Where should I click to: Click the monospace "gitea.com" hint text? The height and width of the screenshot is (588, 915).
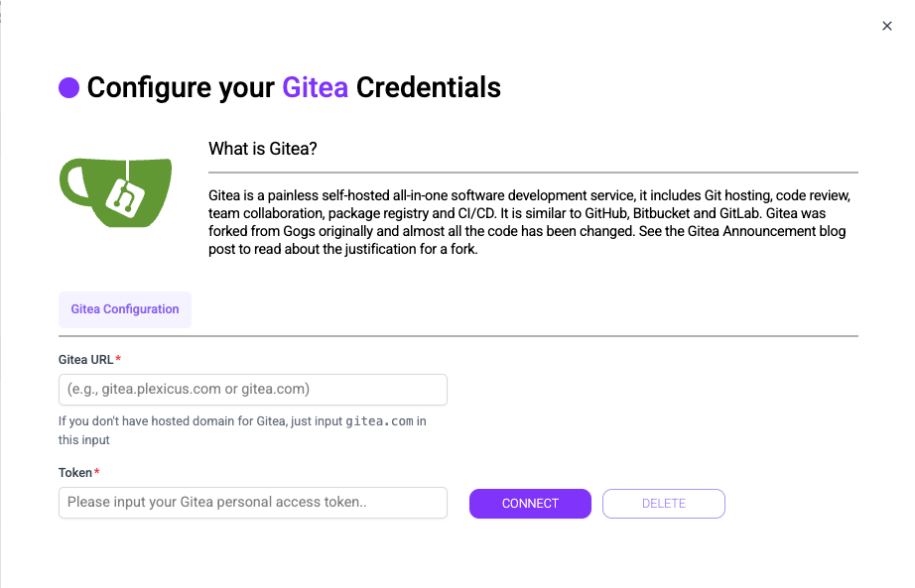379,421
